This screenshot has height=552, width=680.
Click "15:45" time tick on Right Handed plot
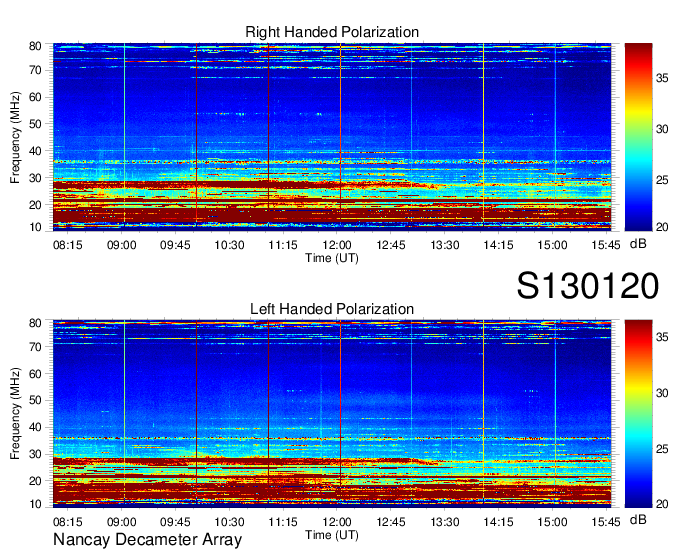(x=606, y=245)
